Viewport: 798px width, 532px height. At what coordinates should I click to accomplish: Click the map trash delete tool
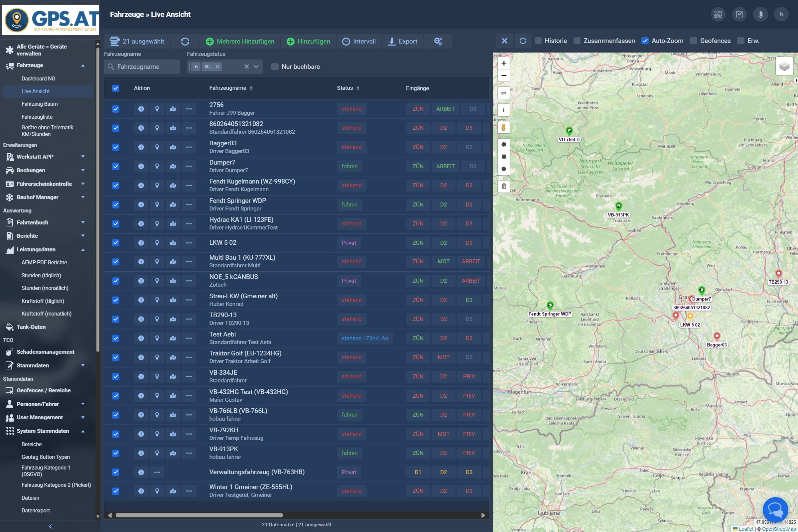(x=503, y=186)
